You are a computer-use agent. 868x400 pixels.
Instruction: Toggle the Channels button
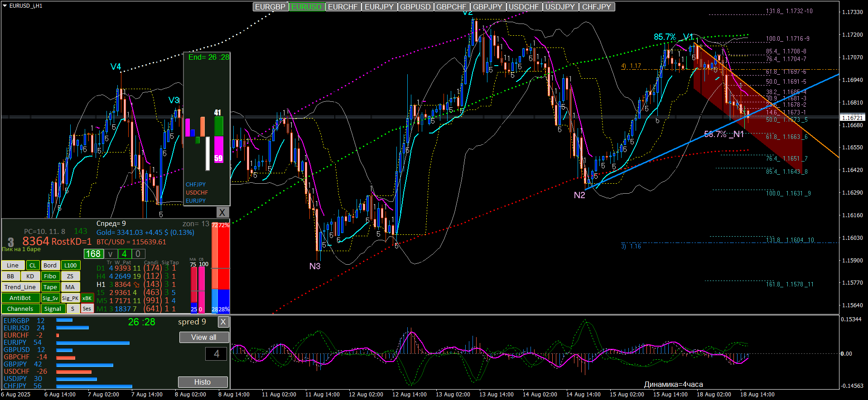point(20,309)
